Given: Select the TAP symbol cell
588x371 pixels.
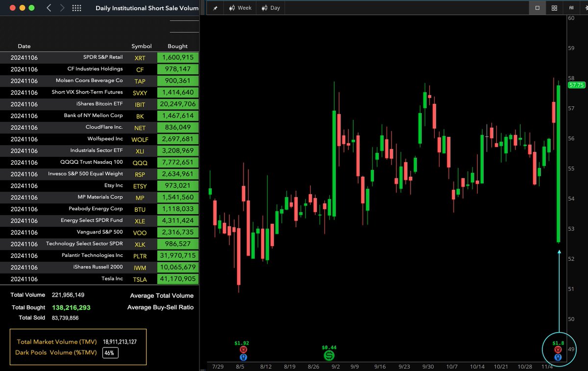Looking at the screenshot, I should [x=140, y=81].
